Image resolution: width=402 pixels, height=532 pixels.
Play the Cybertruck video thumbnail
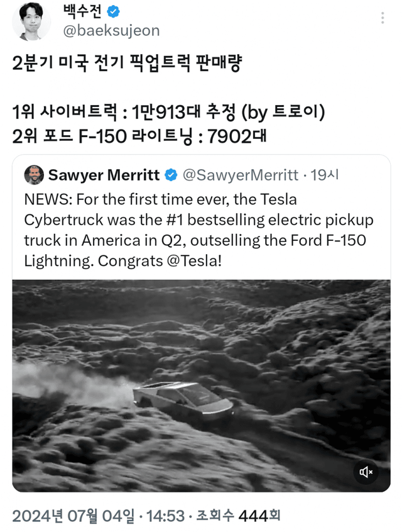[201, 385]
